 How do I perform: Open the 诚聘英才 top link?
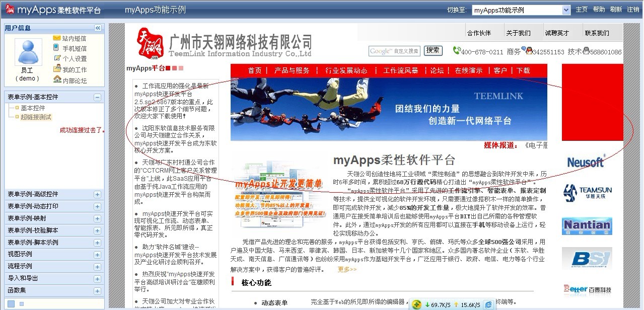point(557,33)
